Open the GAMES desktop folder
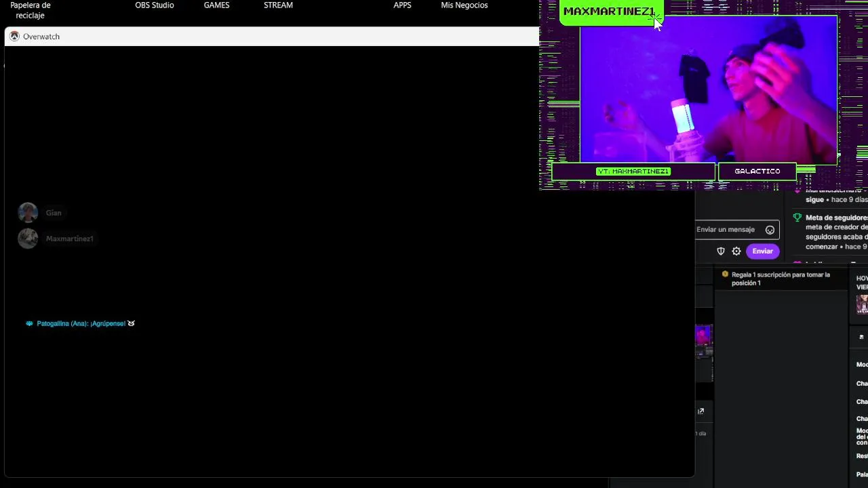Viewport: 868px width, 488px height. (x=216, y=5)
